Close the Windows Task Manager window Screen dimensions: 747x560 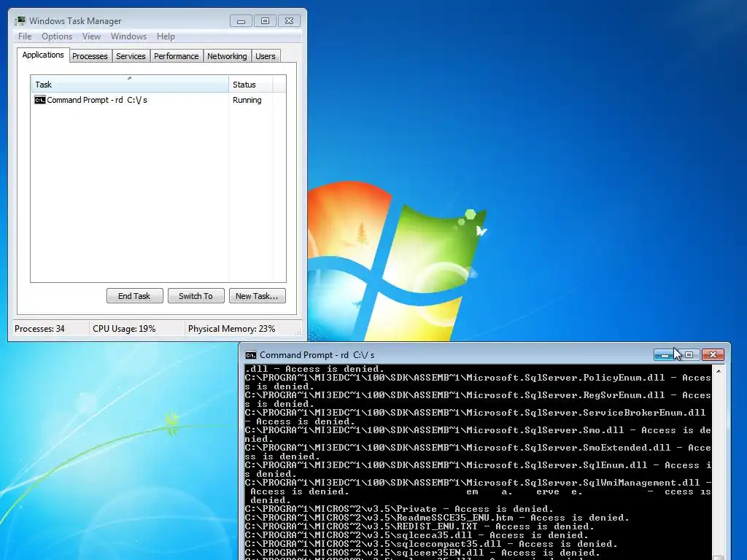coord(289,21)
